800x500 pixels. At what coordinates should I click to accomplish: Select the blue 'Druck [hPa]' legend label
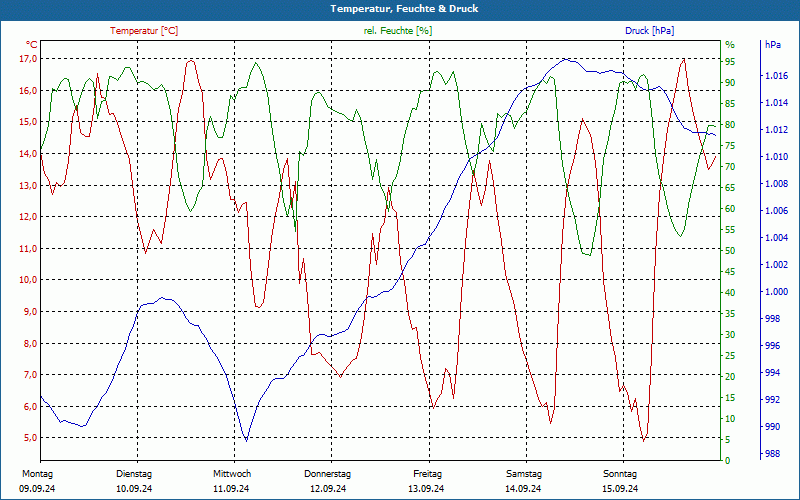649,31
